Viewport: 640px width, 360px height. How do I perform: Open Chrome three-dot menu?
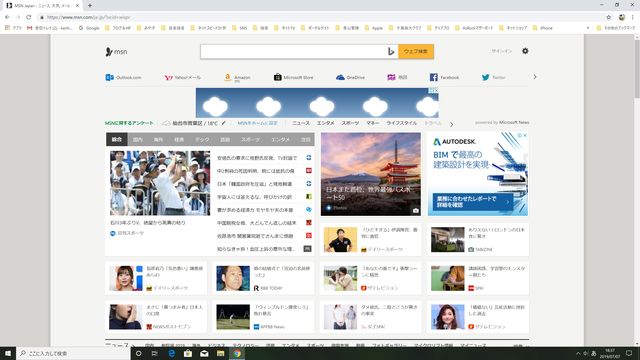click(633, 17)
